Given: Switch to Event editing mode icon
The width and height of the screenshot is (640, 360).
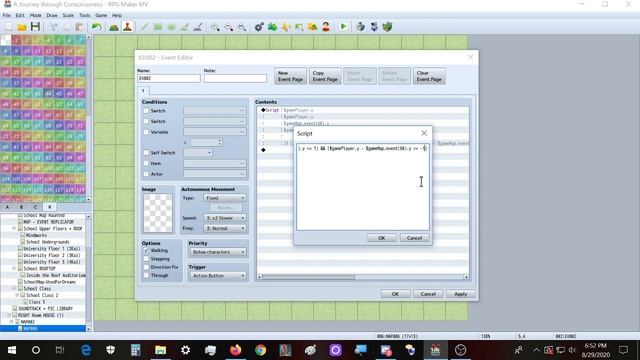Looking at the screenshot, I should click(x=127, y=27).
